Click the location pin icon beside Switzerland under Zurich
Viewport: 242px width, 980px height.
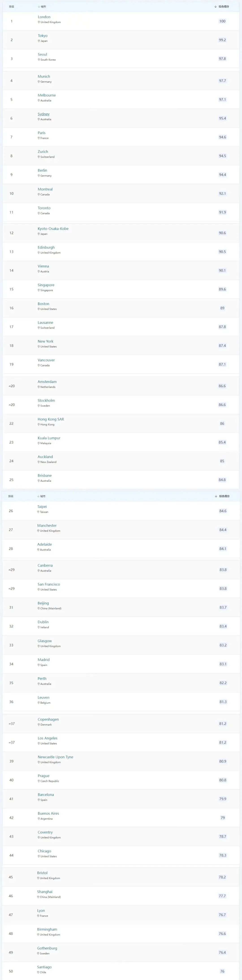tap(39, 157)
